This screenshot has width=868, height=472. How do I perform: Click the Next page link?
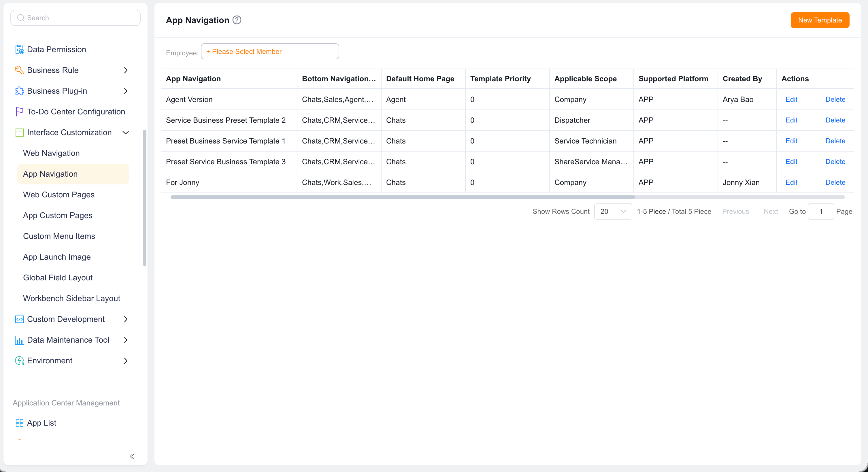click(x=770, y=212)
